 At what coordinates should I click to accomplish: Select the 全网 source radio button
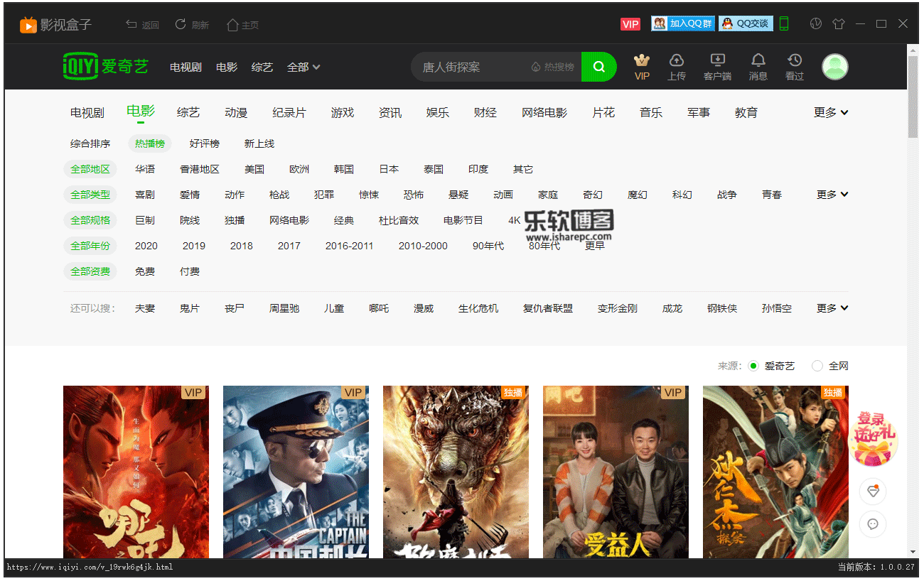click(817, 366)
